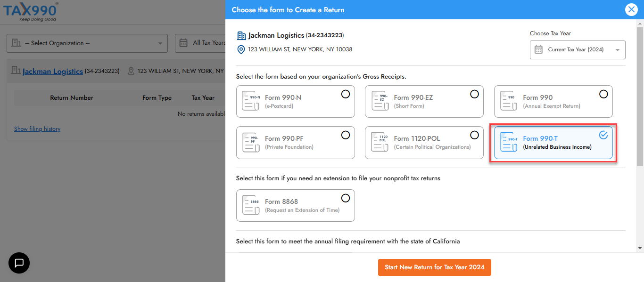This screenshot has height=282, width=644.
Task: Click the calendar icon in the tax year selector
Action: pyautogui.click(x=538, y=49)
